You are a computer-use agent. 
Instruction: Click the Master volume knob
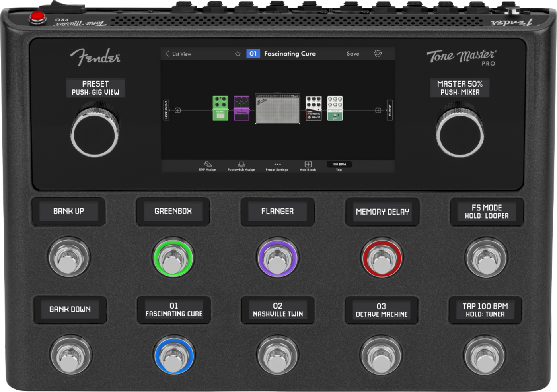click(460, 134)
